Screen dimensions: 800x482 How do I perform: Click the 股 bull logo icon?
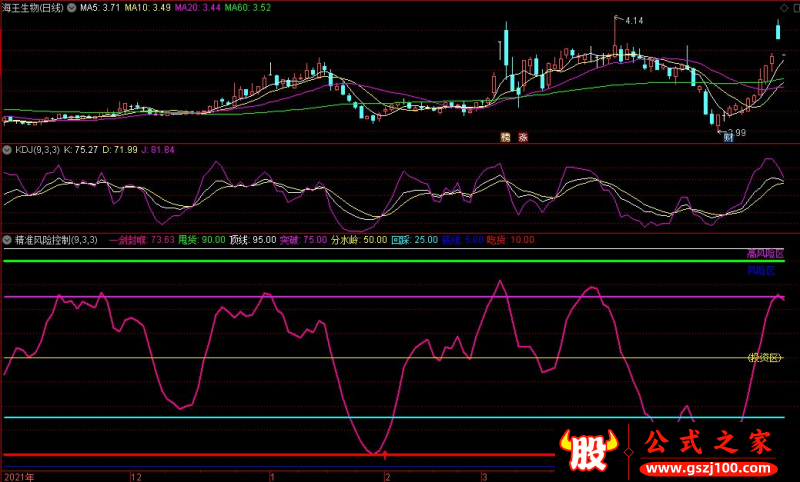pyautogui.click(x=588, y=449)
